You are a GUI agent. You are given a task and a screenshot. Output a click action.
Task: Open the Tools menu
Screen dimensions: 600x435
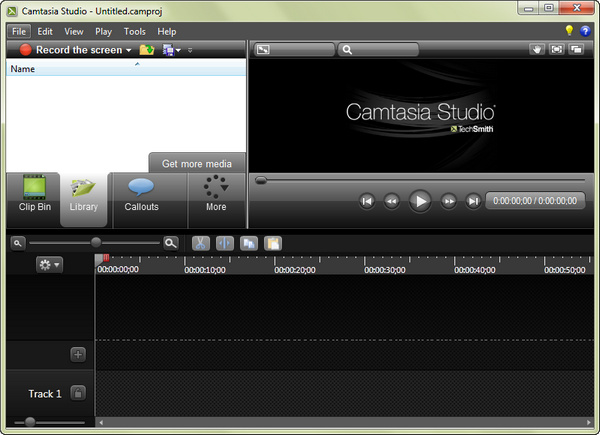(x=134, y=31)
